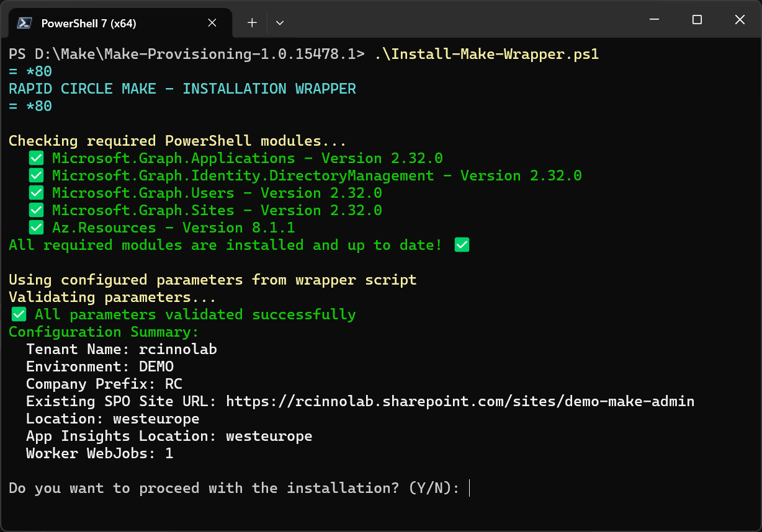This screenshot has width=762, height=532.
Task: Expand the new tab profile dropdown
Action: (280, 23)
